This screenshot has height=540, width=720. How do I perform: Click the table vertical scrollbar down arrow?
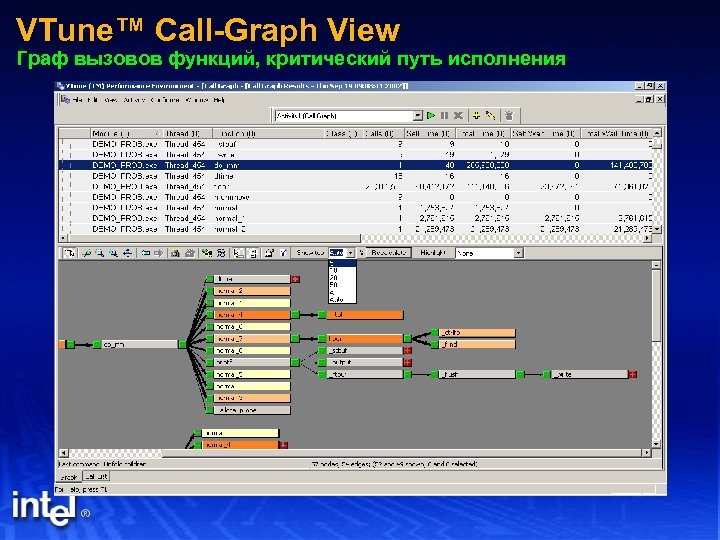pos(658,229)
